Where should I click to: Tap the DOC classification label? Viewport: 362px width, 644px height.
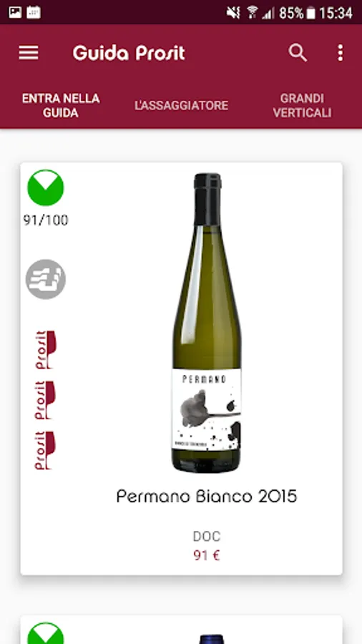(x=207, y=537)
